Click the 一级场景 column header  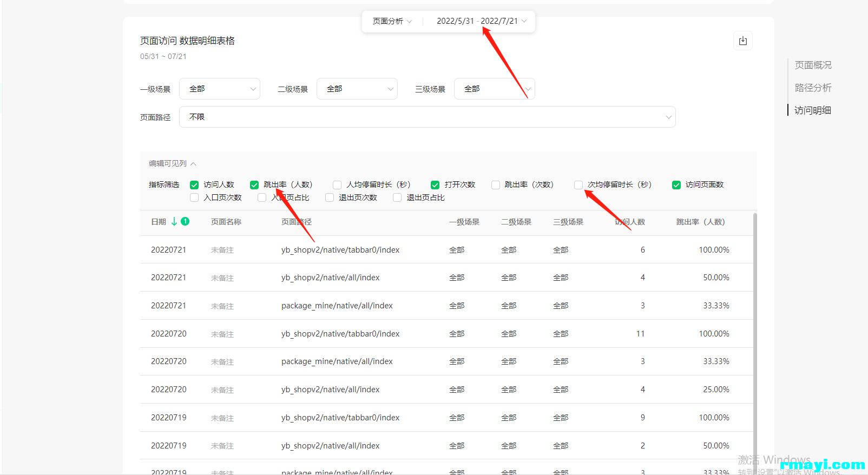464,222
